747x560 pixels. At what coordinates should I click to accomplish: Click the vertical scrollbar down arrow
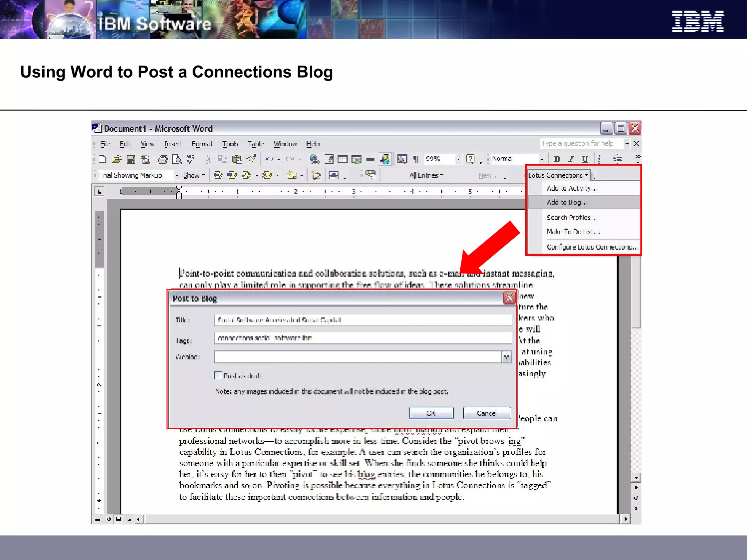tap(636, 478)
